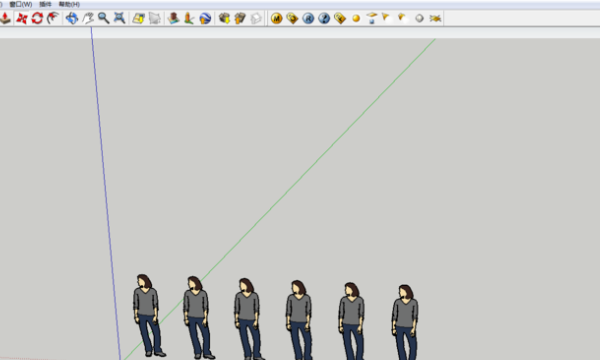This screenshot has width=600, height=360.
Task: Select the Follow Me tool icon
Action: tap(53, 18)
